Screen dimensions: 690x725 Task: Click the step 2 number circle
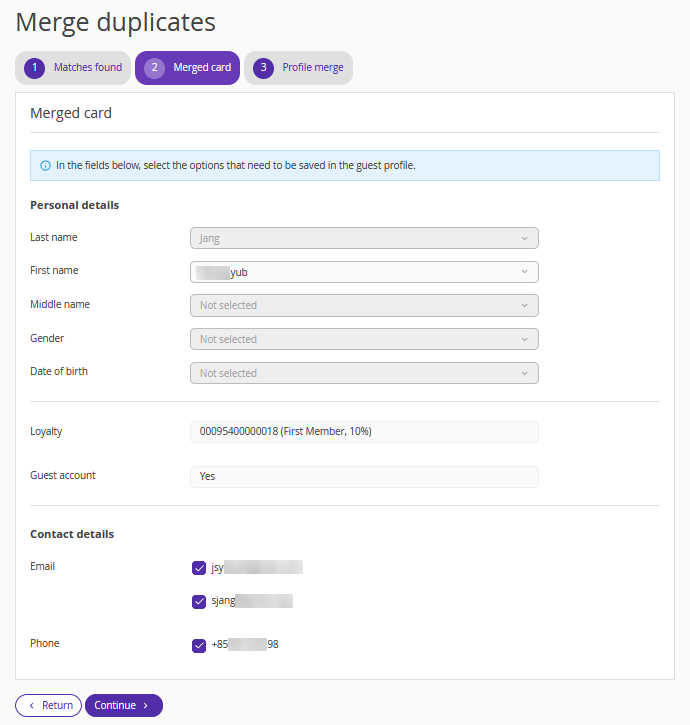click(x=154, y=68)
